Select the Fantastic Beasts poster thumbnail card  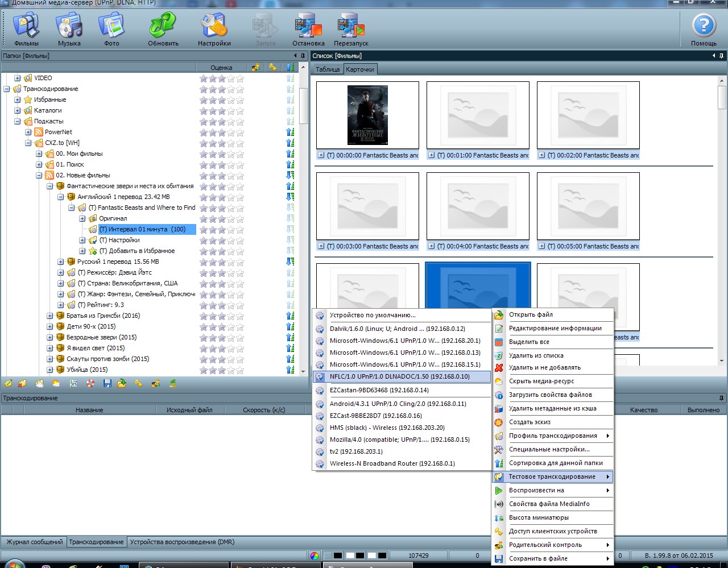(x=367, y=115)
